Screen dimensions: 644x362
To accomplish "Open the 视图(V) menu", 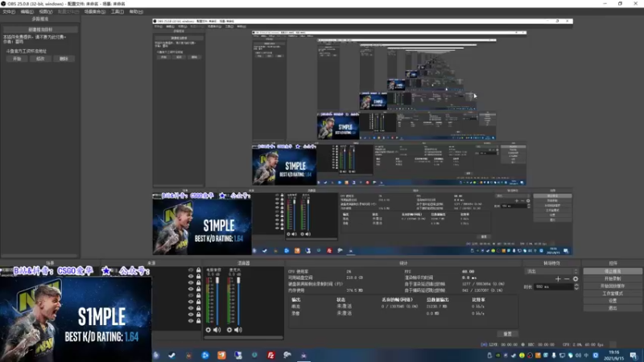I will [x=46, y=11].
